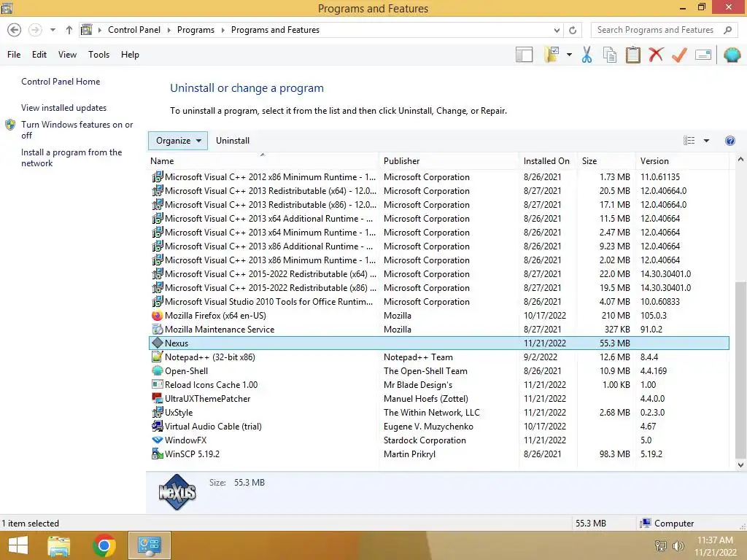Image resolution: width=747 pixels, height=560 pixels.
Task: Sort by the Size column header
Action: tap(606, 161)
